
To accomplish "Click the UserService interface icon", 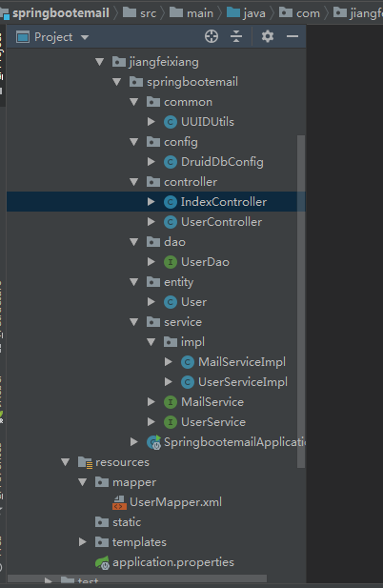I will coord(171,422).
